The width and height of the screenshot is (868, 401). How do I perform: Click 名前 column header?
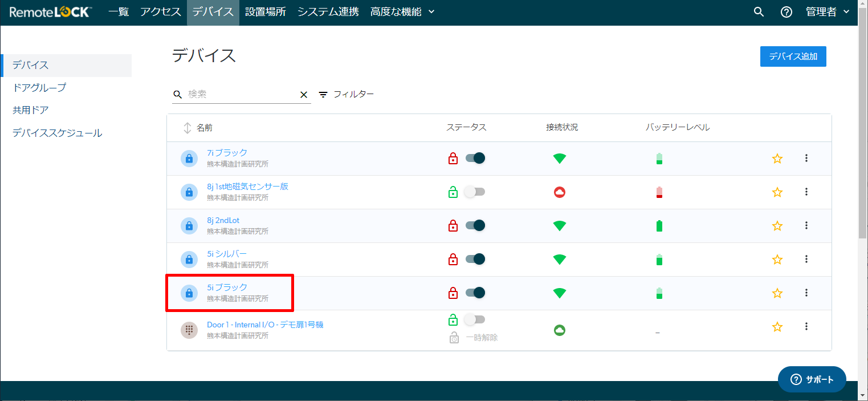pos(205,128)
